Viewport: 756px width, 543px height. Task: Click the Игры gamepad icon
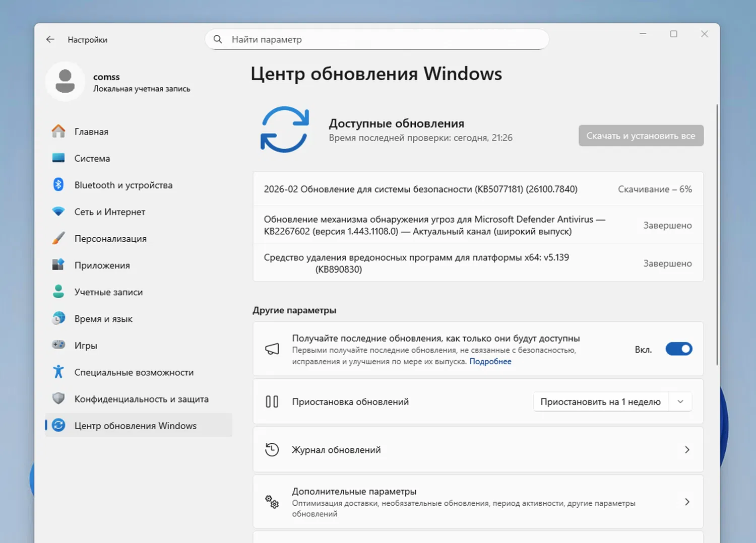pyautogui.click(x=58, y=345)
